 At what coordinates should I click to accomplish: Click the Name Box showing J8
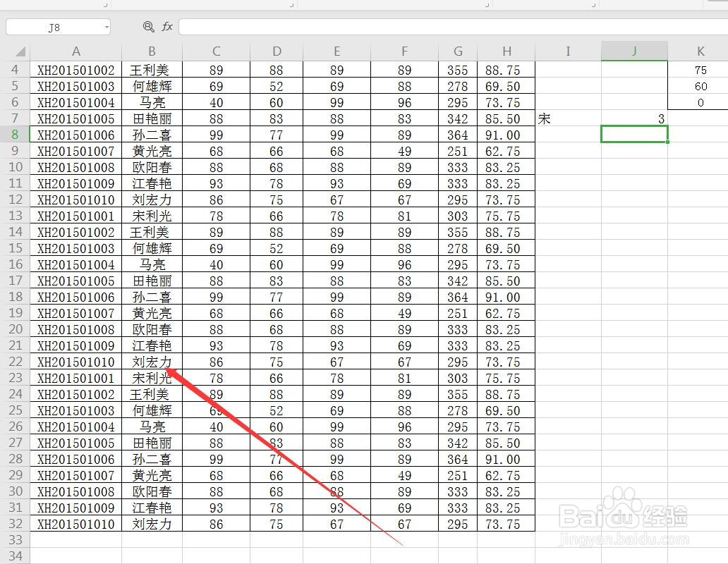pos(54,27)
